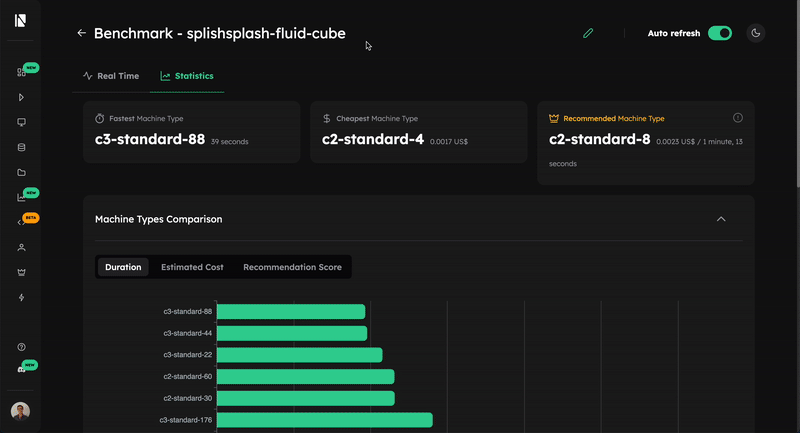The width and height of the screenshot is (800, 433).
Task: Click the c3-standard-22 duration bar
Action: 299,355
